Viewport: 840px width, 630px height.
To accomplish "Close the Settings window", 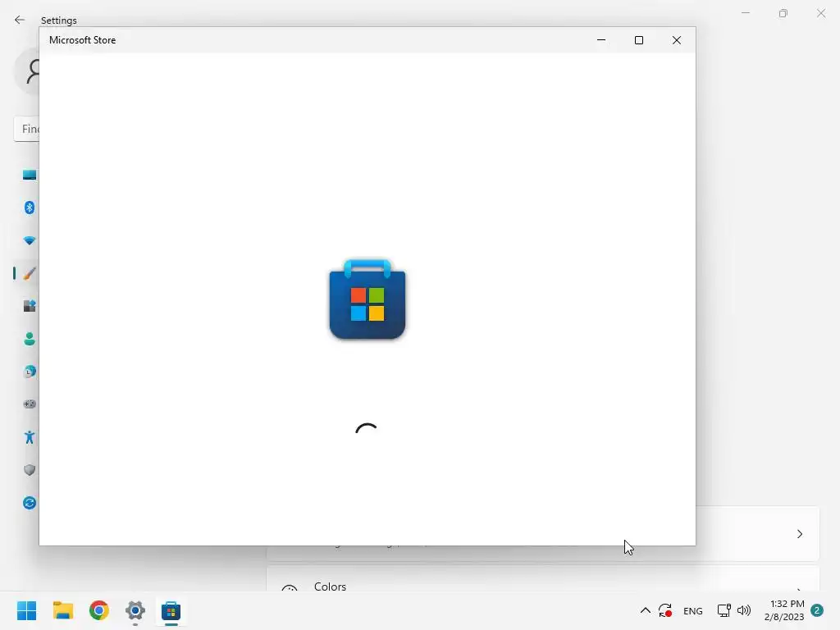I will point(821,13).
